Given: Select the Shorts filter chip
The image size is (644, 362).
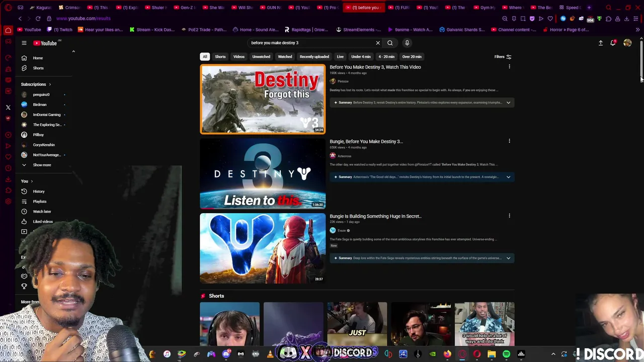Looking at the screenshot, I should [220, 57].
